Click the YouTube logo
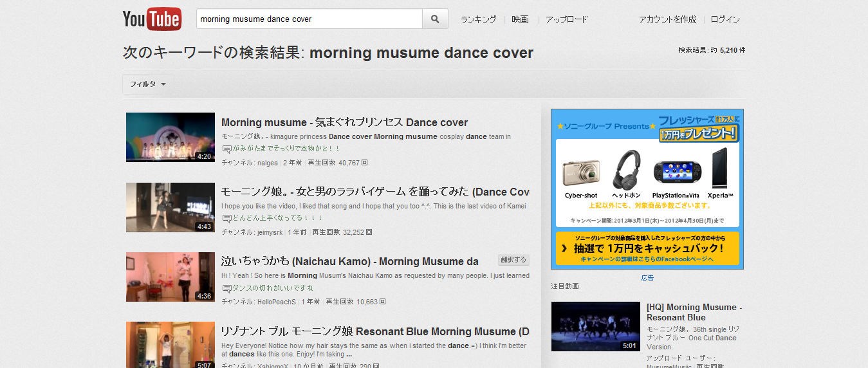Image resolution: width=868 pixels, height=368 pixels. tap(152, 19)
